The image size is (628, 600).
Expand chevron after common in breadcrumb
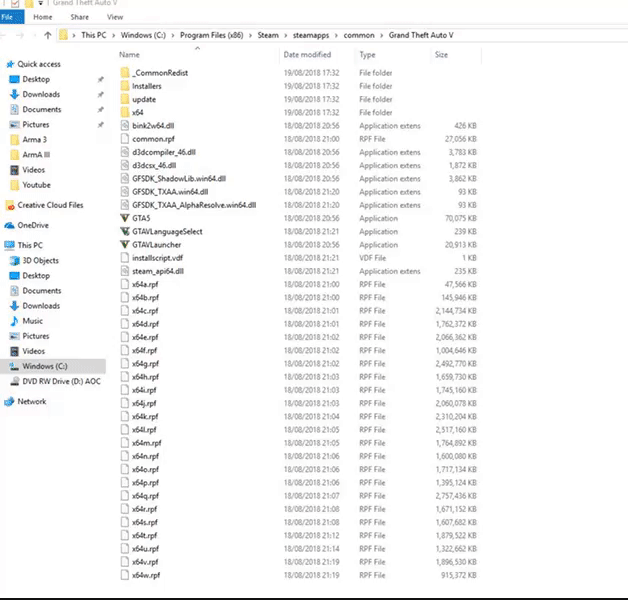click(381, 35)
